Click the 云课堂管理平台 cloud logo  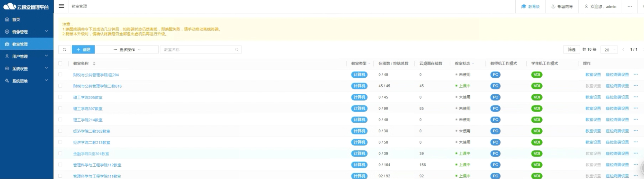pos(10,6)
